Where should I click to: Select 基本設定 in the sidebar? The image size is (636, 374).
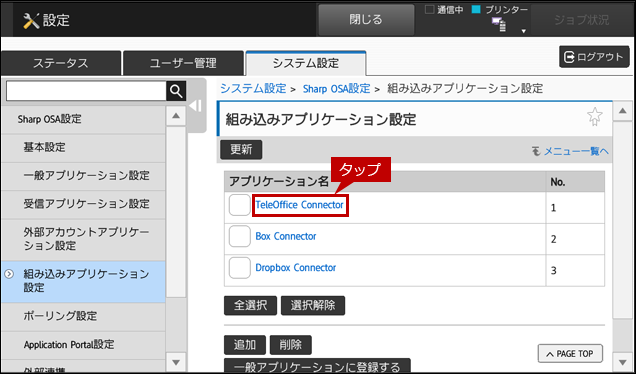click(83, 148)
